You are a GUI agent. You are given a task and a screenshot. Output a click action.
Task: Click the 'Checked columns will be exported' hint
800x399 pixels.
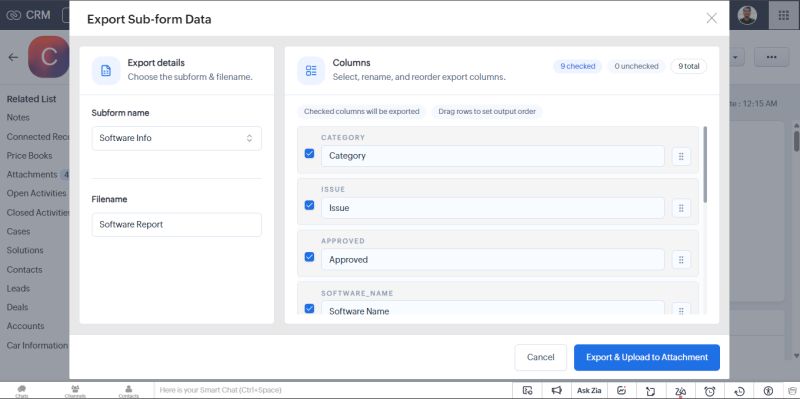tap(361, 111)
